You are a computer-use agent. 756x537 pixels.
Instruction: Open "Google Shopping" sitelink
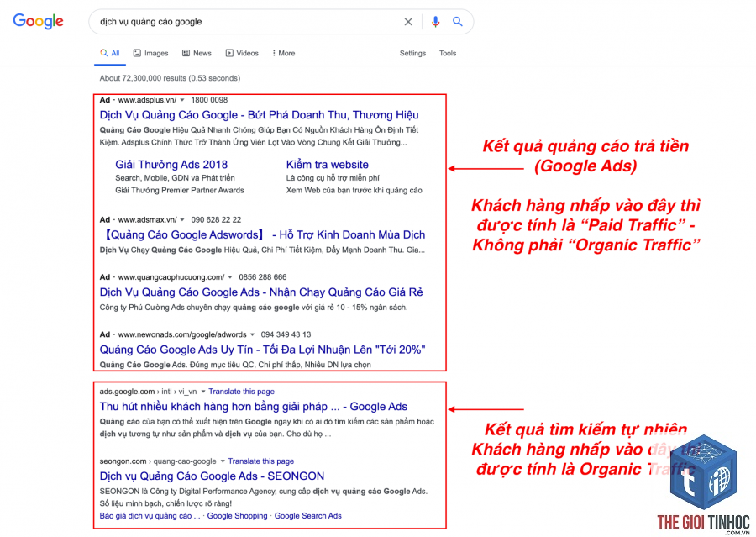(x=237, y=516)
